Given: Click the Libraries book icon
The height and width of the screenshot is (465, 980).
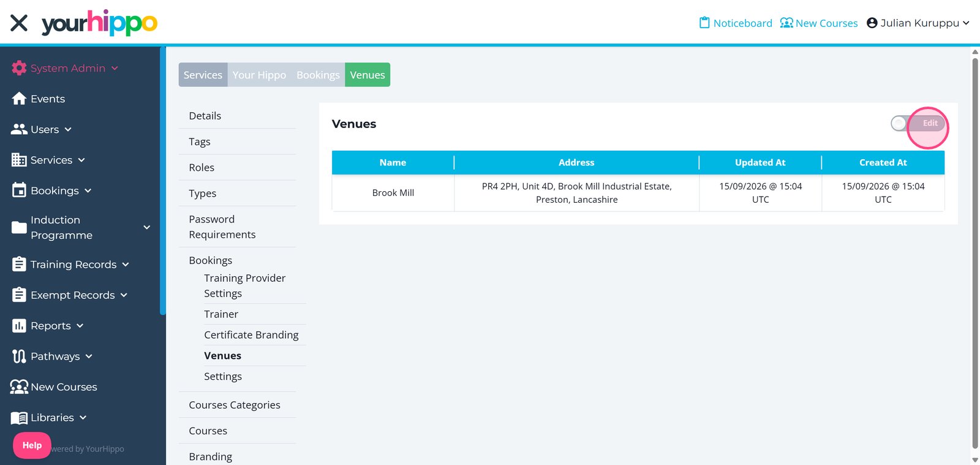Looking at the screenshot, I should tap(19, 418).
